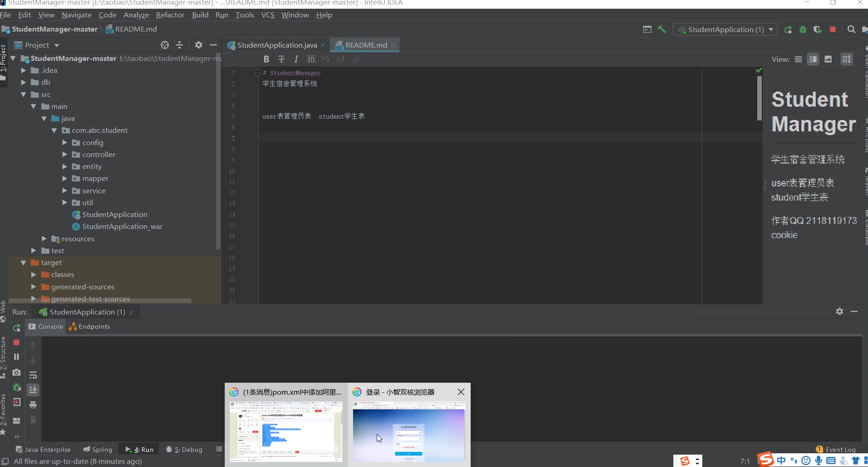The image size is (868, 467).
Task: Start debugging with the green bug icon
Action: point(803,30)
